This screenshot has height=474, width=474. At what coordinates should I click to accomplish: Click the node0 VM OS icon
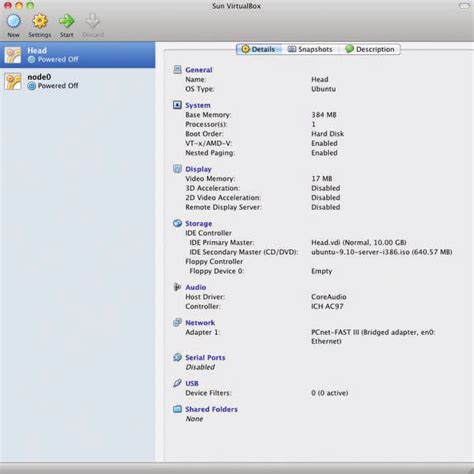point(13,81)
